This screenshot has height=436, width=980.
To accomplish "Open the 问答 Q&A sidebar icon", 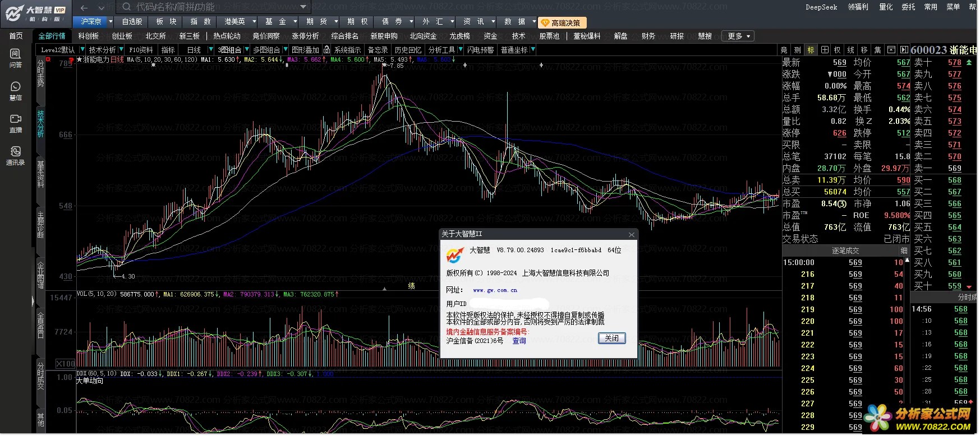I will pos(16,58).
